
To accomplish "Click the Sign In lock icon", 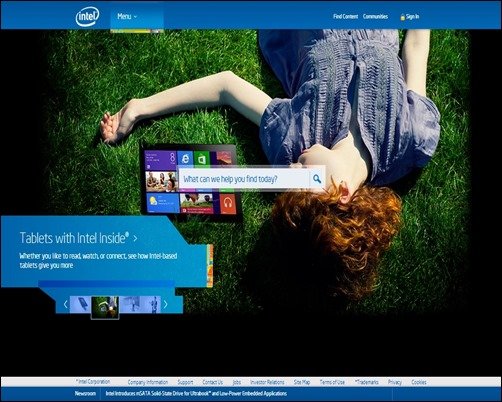I will [402, 17].
